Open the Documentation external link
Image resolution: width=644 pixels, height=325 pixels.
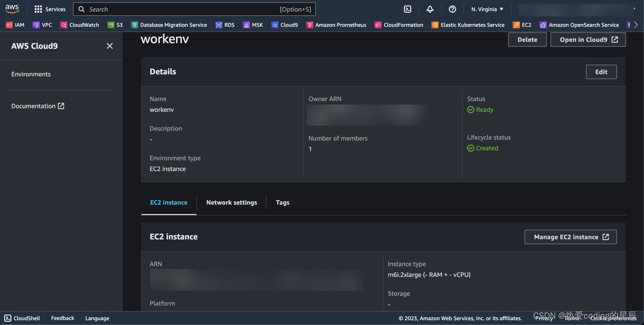38,106
